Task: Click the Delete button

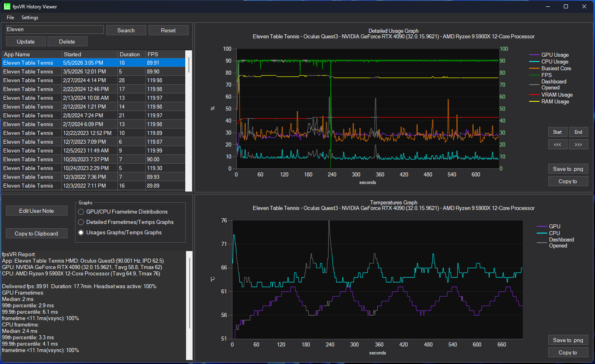Action: pos(67,42)
